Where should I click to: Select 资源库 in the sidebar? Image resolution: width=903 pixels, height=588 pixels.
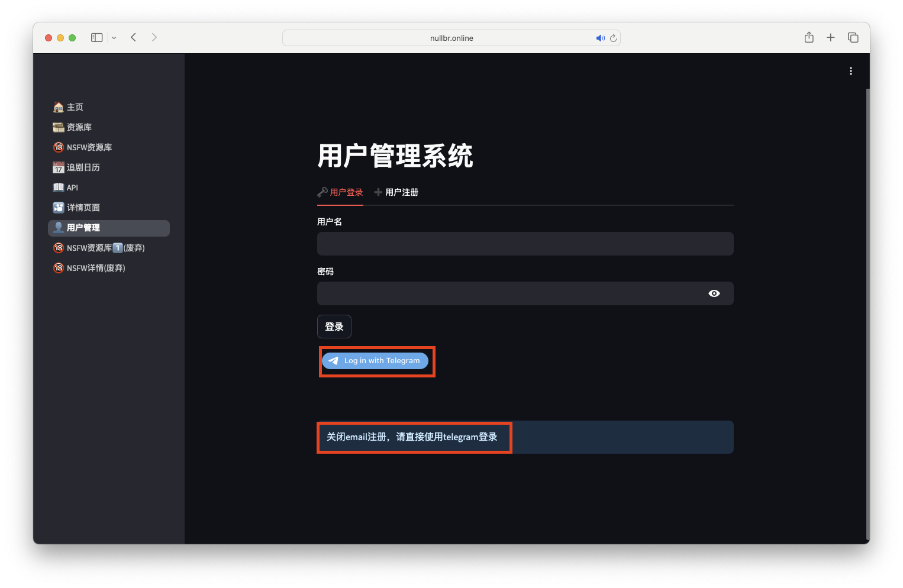79,127
